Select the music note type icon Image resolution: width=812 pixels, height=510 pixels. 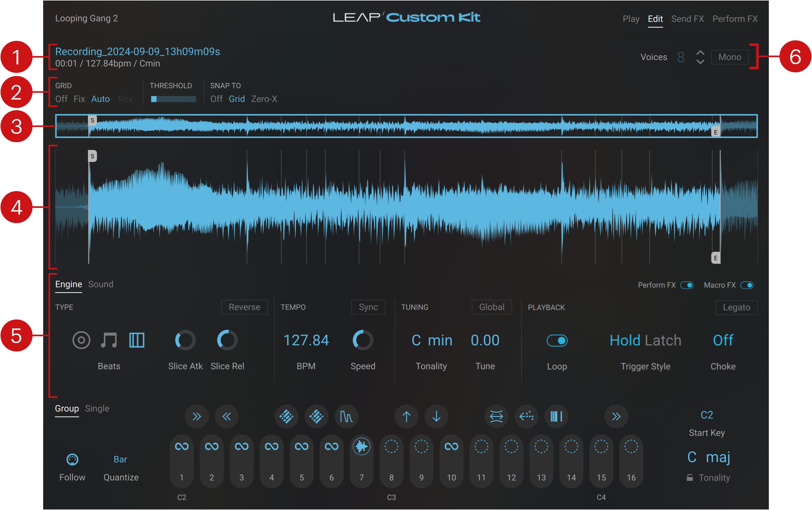(x=109, y=340)
